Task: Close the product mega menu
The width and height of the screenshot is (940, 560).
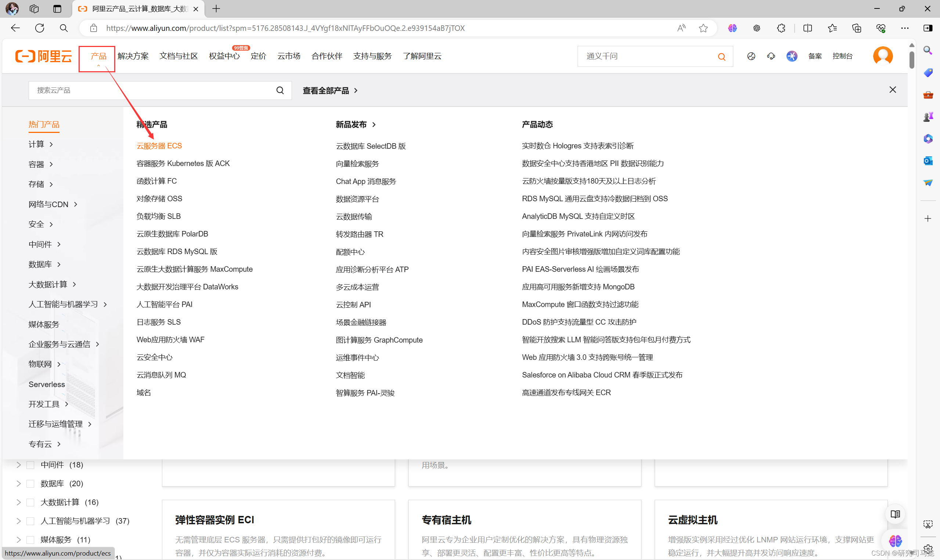Action: coord(893,90)
